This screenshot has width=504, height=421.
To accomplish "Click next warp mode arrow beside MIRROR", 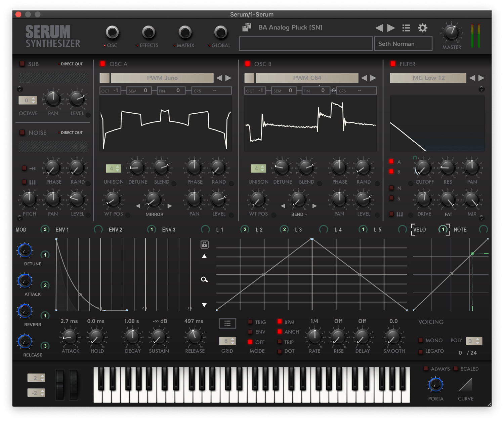I will coord(170,206).
